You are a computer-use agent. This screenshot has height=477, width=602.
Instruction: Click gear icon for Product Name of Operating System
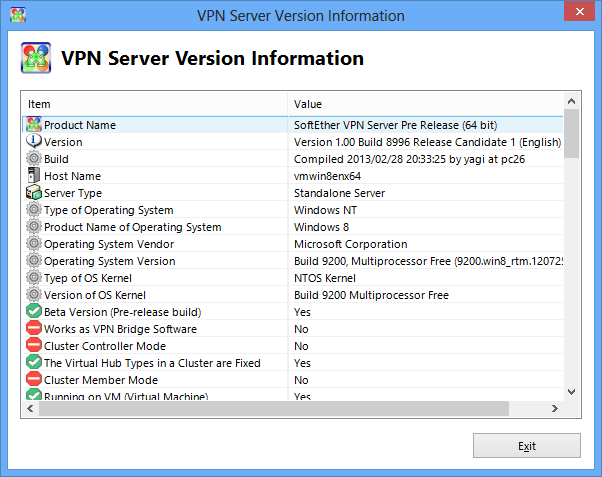33,226
